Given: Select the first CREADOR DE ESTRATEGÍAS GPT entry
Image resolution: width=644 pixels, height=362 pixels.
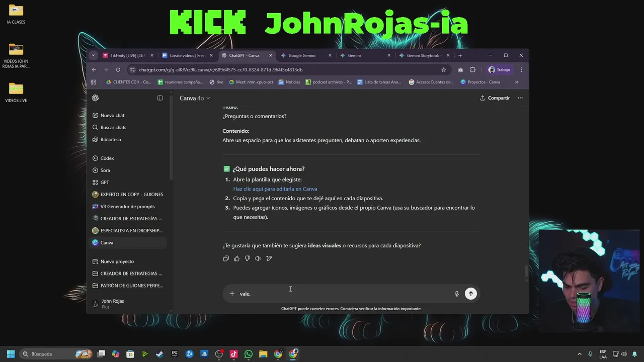Looking at the screenshot, I should point(128,219).
